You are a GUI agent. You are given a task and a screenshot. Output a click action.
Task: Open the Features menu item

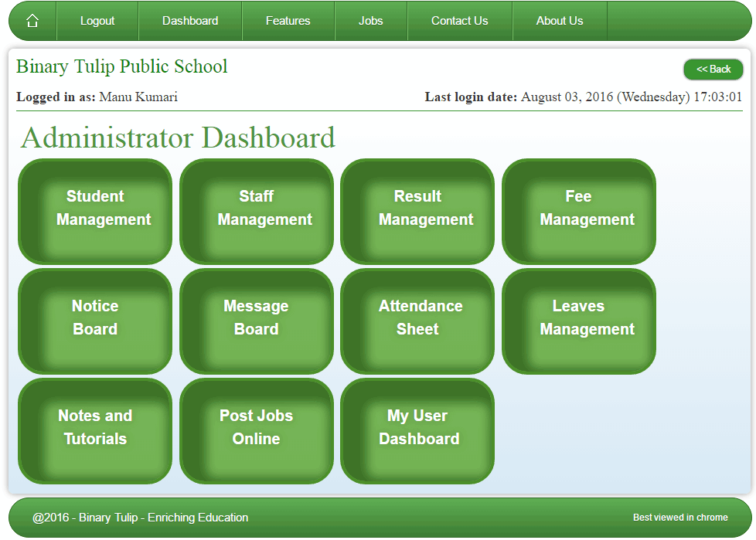pyautogui.click(x=288, y=21)
